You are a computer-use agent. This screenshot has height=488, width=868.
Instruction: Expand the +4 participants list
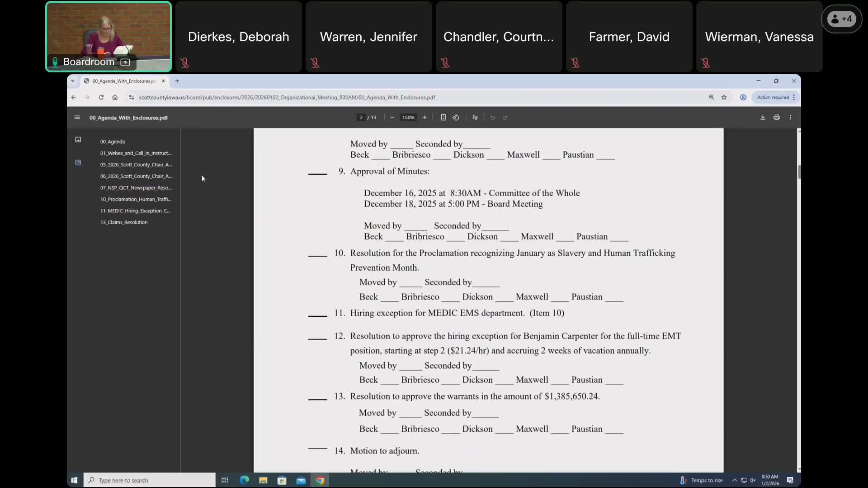click(x=841, y=19)
